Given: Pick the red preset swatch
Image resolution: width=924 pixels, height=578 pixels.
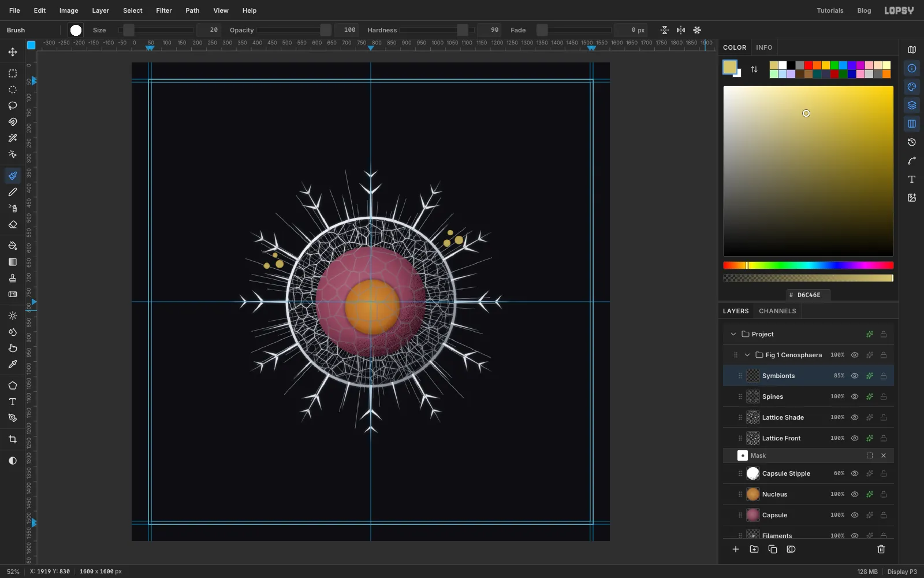Looking at the screenshot, I should click(808, 65).
